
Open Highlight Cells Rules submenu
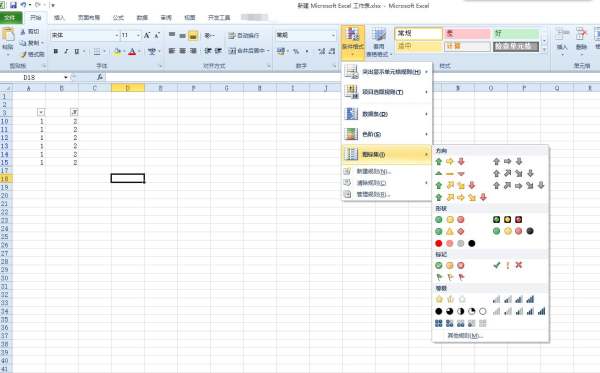(x=386, y=72)
